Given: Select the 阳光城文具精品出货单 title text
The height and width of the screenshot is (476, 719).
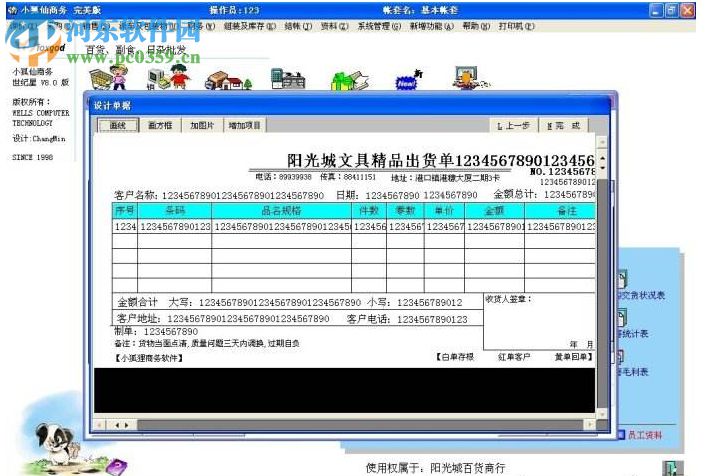Looking at the screenshot, I should click(x=371, y=161).
